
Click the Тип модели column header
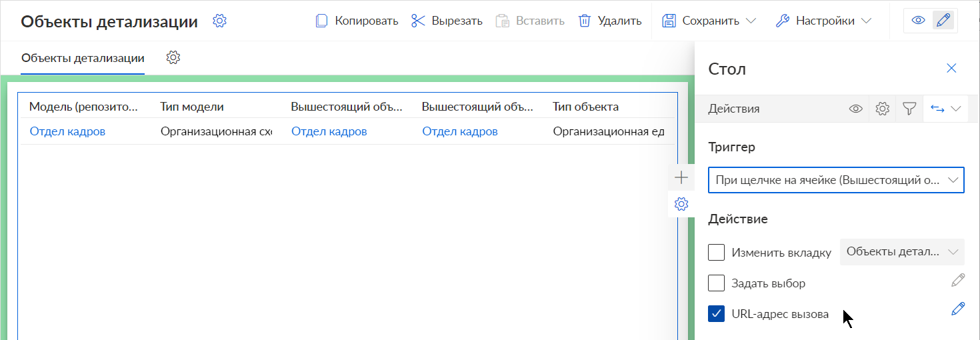pyautogui.click(x=192, y=106)
